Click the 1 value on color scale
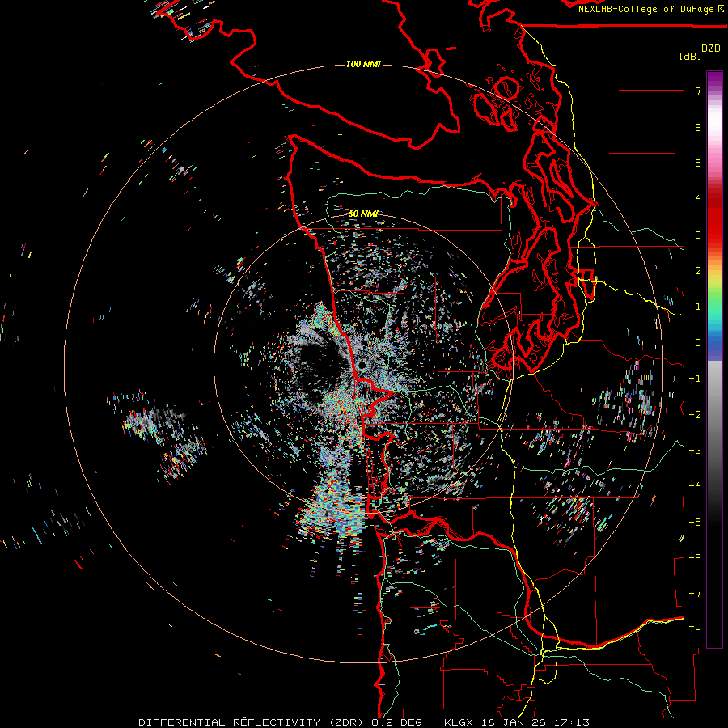This screenshot has width=728, height=728. coord(698,307)
